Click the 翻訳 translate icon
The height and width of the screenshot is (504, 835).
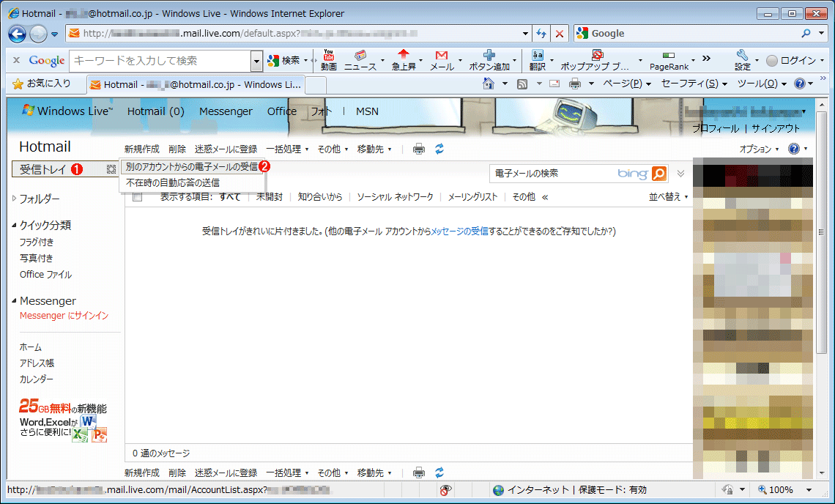[538, 60]
